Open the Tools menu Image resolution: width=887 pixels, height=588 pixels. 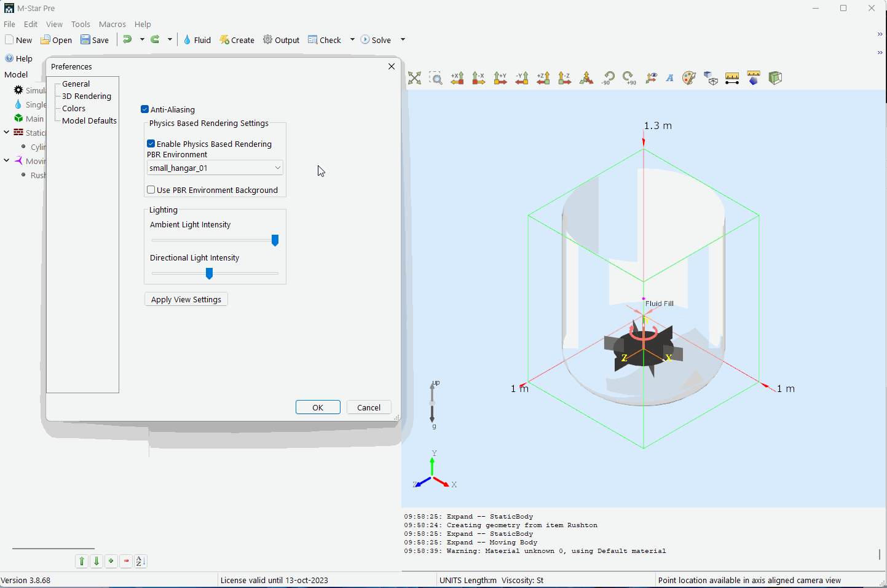click(81, 24)
